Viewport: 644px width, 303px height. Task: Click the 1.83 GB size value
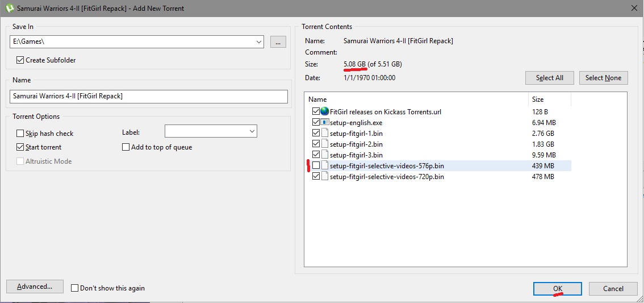(x=543, y=144)
